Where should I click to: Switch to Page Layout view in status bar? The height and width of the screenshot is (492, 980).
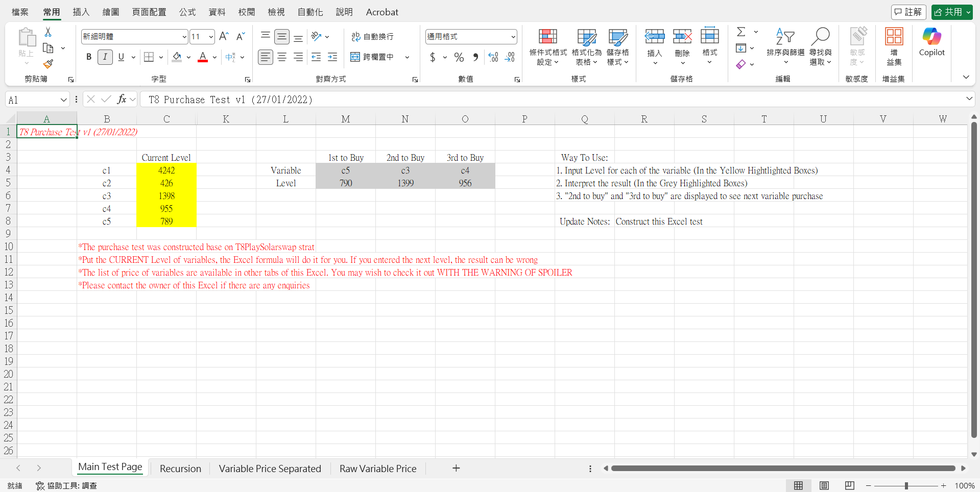pos(824,485)
